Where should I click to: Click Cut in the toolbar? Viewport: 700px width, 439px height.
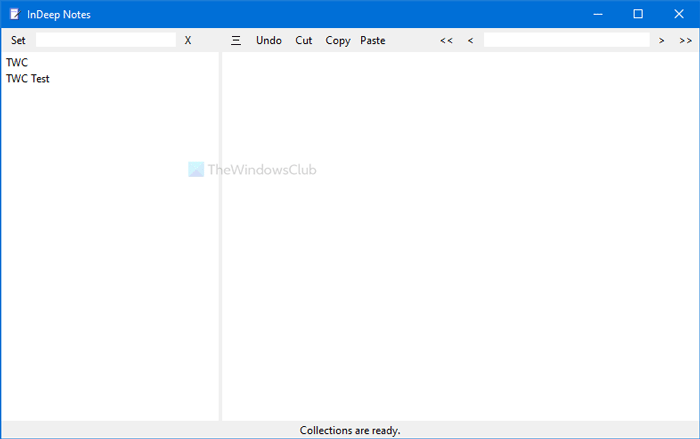click(x=304, y=40)
